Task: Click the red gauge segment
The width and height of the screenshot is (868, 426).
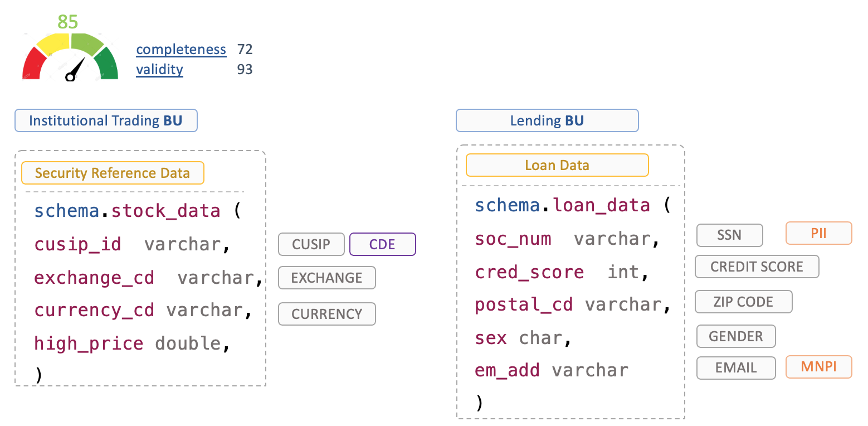Action: point(33,64)
